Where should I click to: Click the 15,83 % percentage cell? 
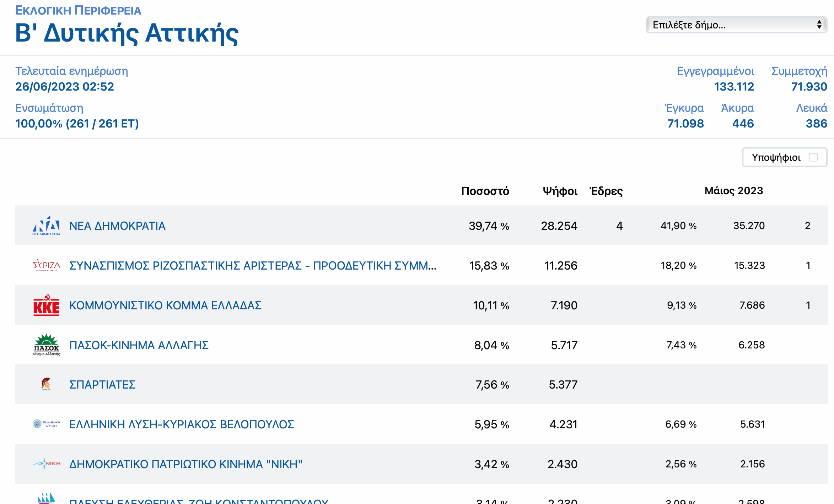click(489, 266)
